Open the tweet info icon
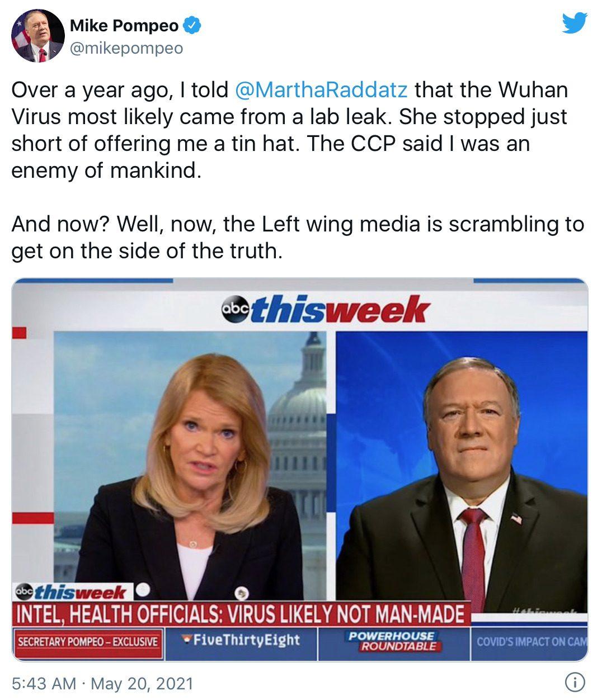 (576, 682)
